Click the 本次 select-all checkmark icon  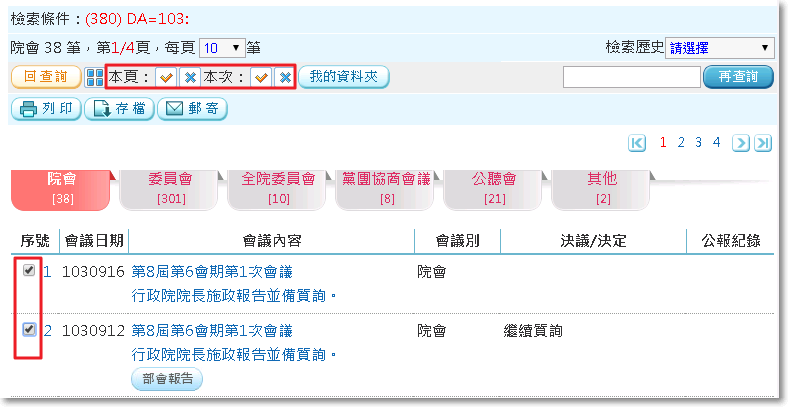[261, 77]
